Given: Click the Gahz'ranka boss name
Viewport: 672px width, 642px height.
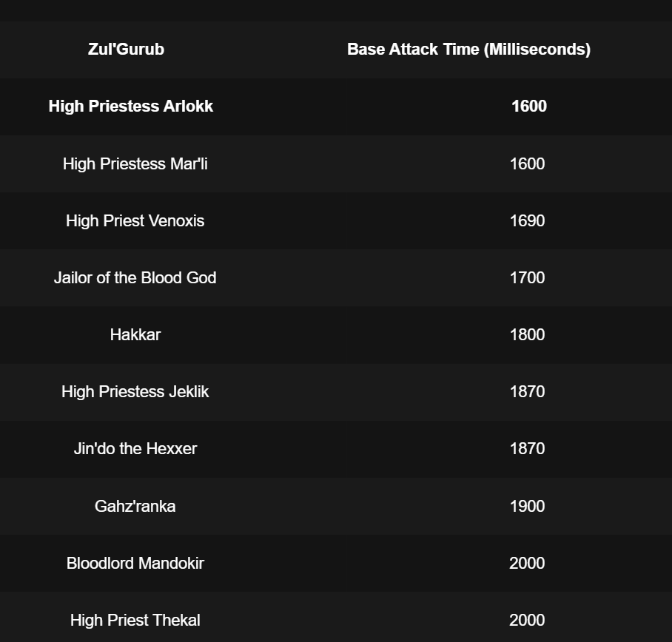Looking at the screenshot, I should [x=135, y=506].
